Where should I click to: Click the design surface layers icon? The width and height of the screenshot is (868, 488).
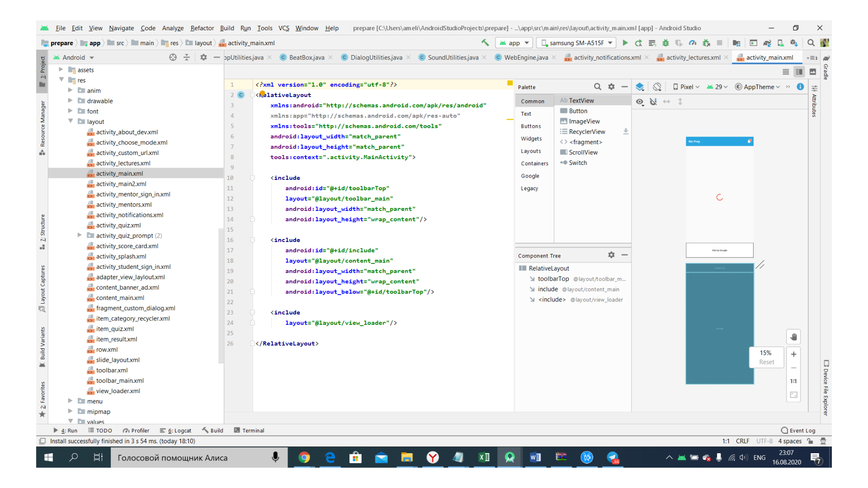(x=640, y=87)
